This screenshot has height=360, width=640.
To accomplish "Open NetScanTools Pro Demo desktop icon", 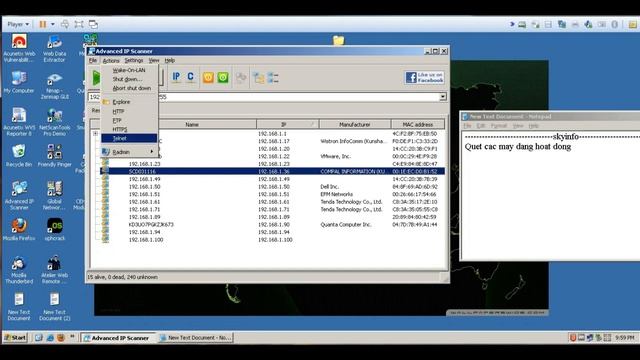I will coord(54,122).
